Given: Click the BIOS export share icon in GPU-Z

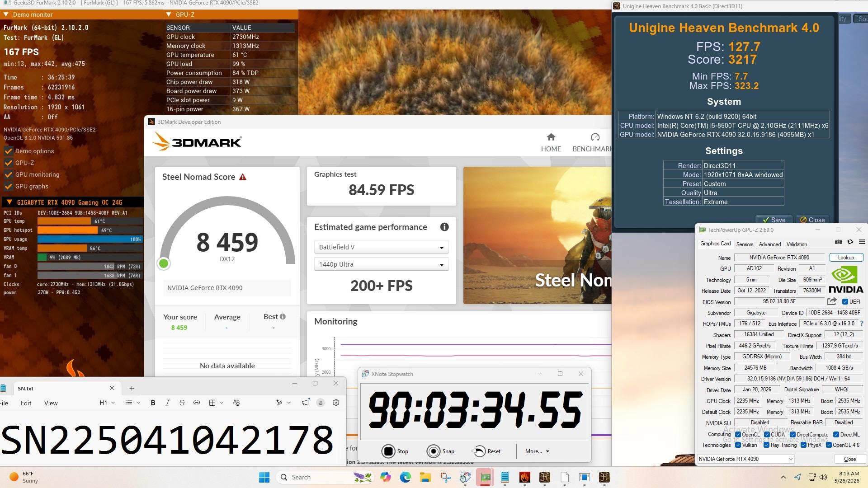Looking at the screenshot, I should 832,301.
